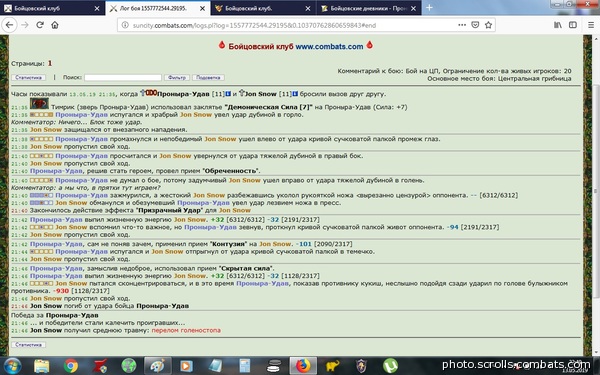Image resolution: width=600 pixels, height=375 pixels.
Task: Click the page vertical scrollbar
Action: point(596,191)
